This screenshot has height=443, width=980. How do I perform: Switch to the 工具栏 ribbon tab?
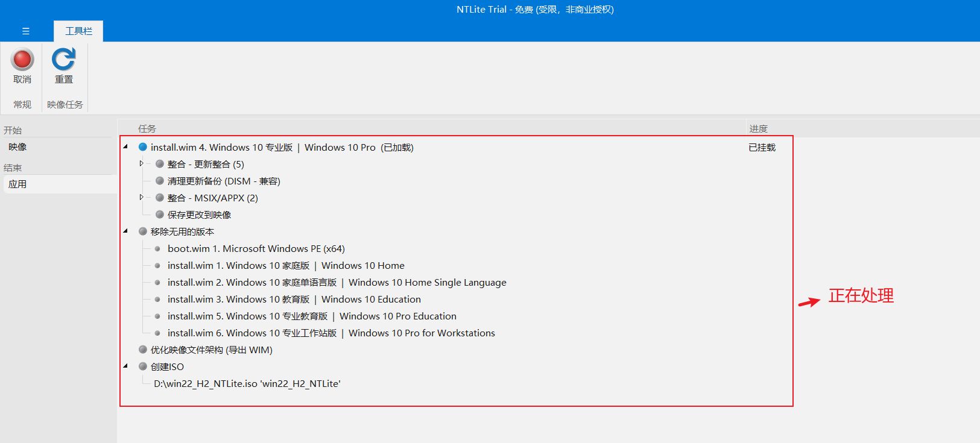click(x=78, y=31)
